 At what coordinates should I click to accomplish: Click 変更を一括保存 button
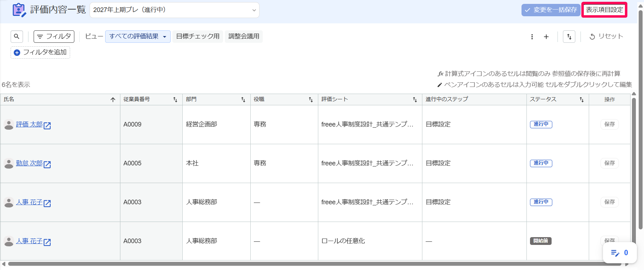pos(551,10)
